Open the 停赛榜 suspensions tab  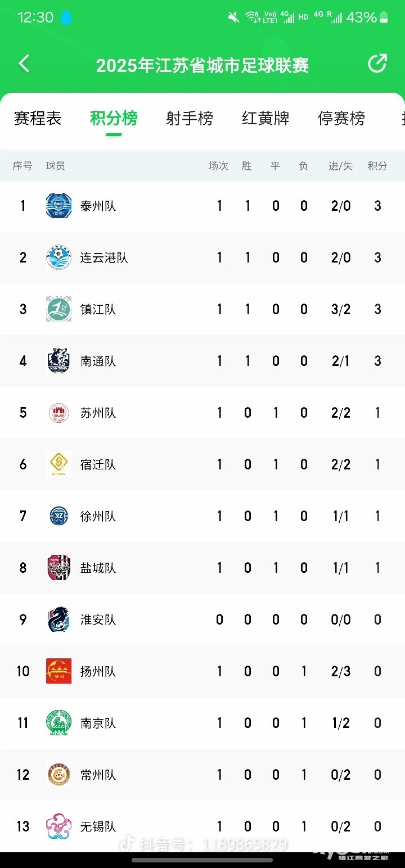341,119
